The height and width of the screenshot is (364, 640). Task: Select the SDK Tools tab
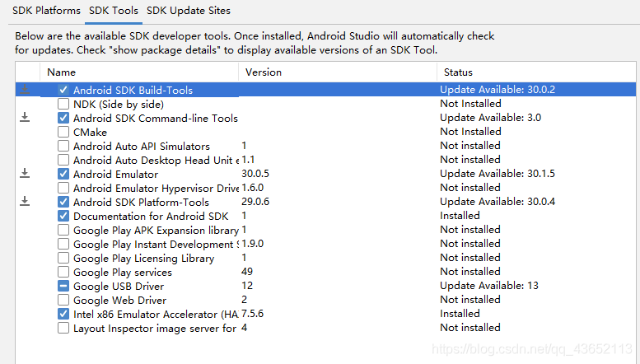(x=114, y=11)
